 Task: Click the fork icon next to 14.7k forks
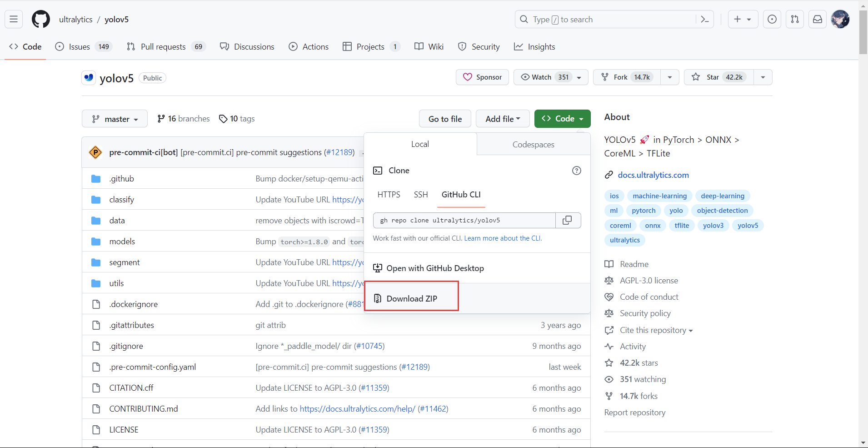pos(609,396)
